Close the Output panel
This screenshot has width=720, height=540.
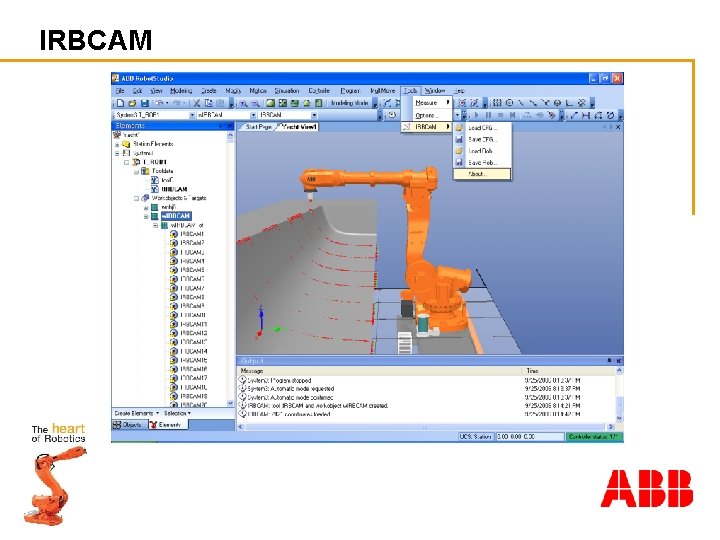619,361
